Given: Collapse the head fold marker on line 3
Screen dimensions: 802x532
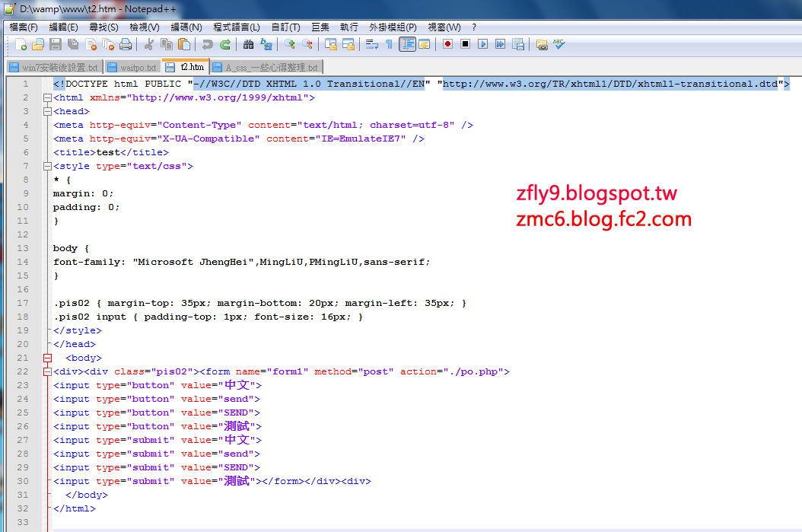Looking at the screenshot, I should pos(48,112).
